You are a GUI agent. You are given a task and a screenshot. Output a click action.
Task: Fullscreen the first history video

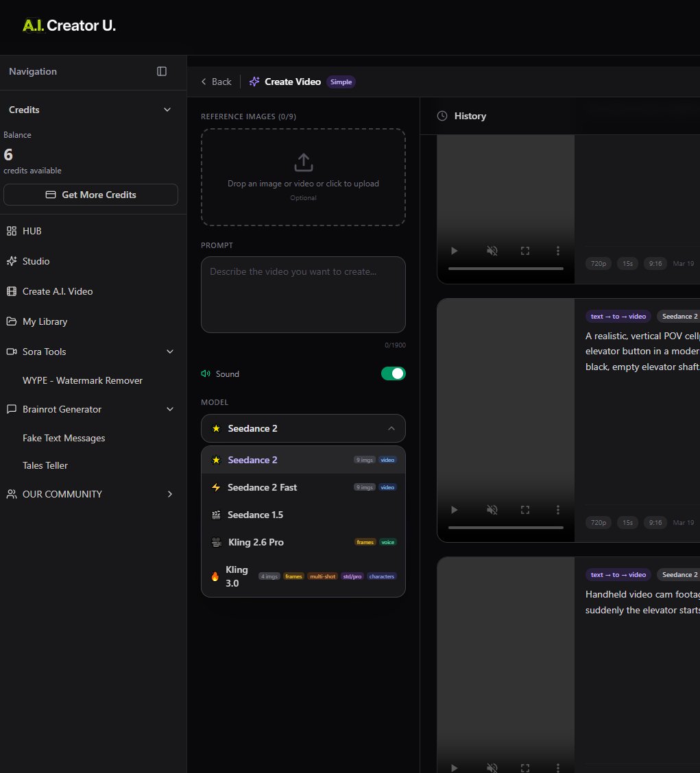coord(525,251)
